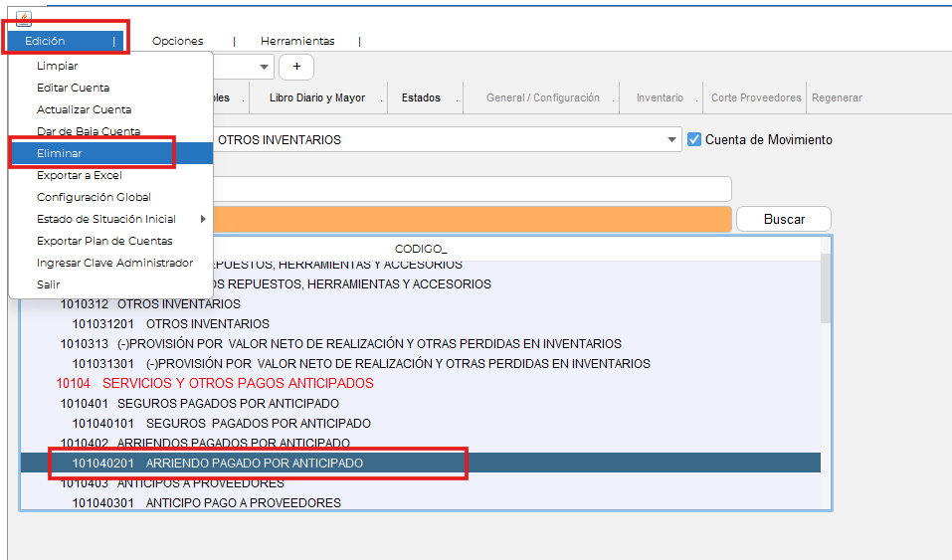Open the Herramientas menu
This screenshot has height=560, width=952.
tap(297, 41)
